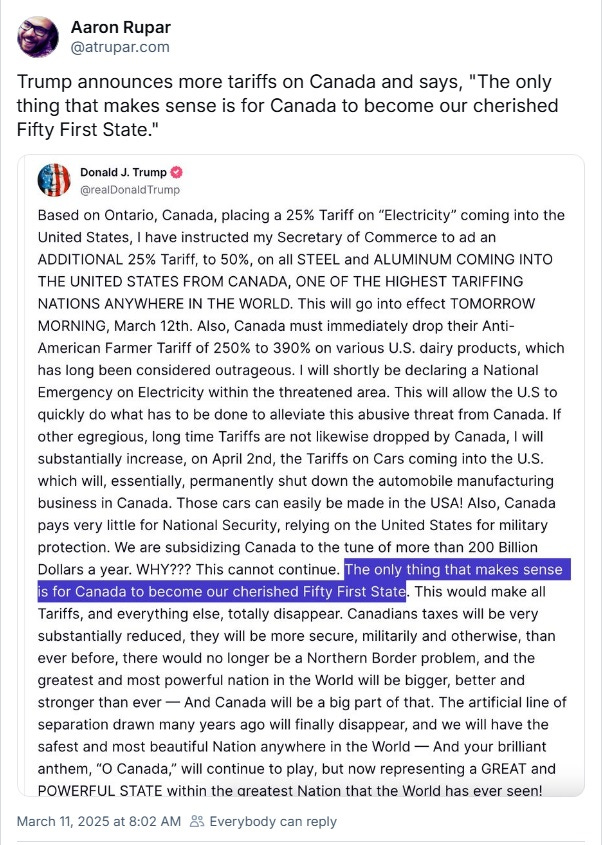The width and height of the screenshot is (604, 845).
Task: Click Aaron Rupar's display name
Action: pyautogui.click(x=120, y=26)
